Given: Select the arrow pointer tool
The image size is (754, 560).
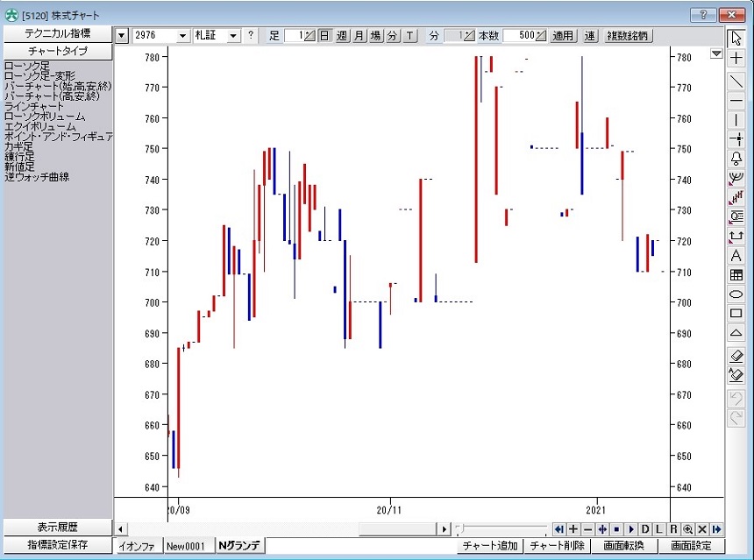Looking at the screenshot, I should pyautogui.click(x=736, y=38).
